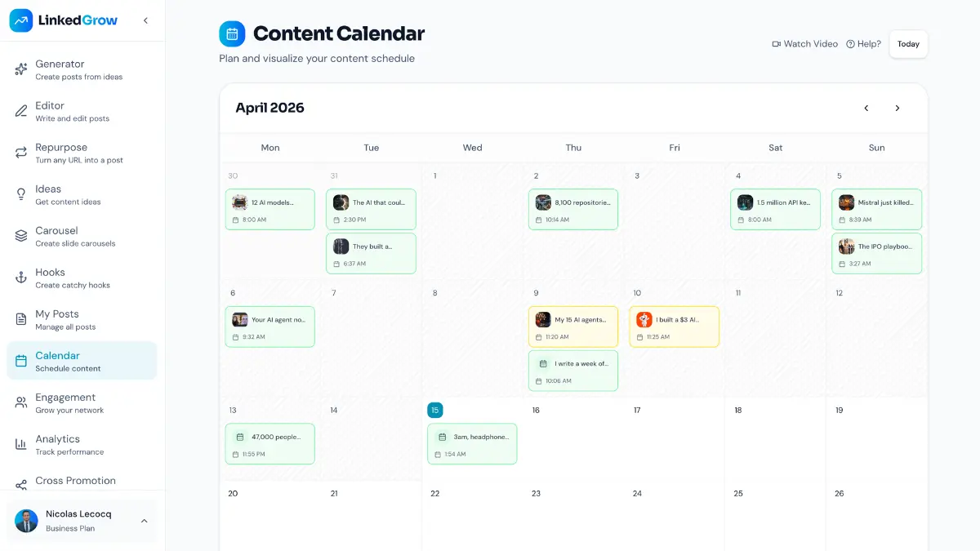
Task: Click the Repurpose URL-to-post icon
Action: pos(20,152)
